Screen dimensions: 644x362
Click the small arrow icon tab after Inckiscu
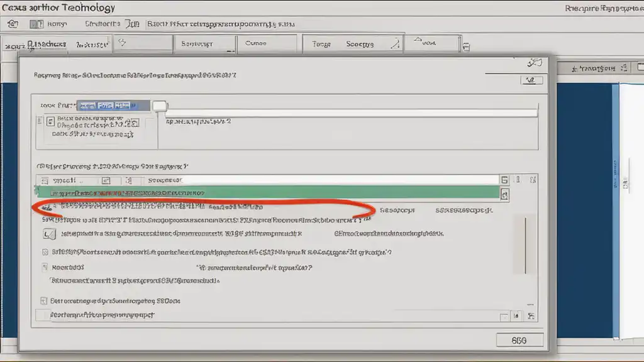point(122,42)
